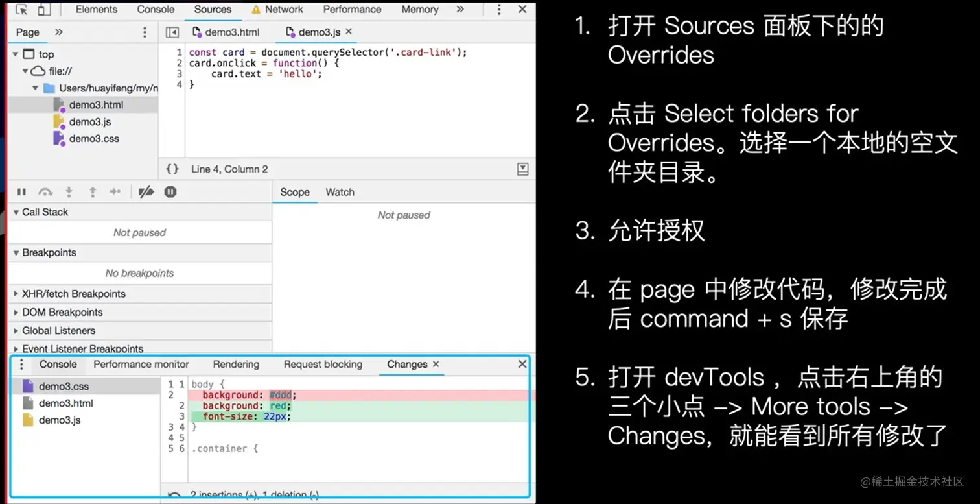The height and width of the screenshot is (504, 980).
Task: Open navigator pane three-dot menu
Action: [145, 32]
